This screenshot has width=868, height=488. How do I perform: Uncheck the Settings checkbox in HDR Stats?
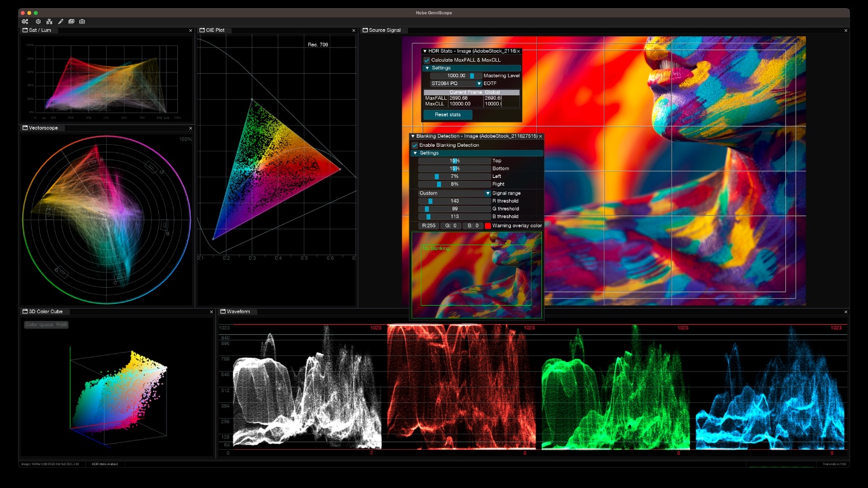(x=427, y=67)
